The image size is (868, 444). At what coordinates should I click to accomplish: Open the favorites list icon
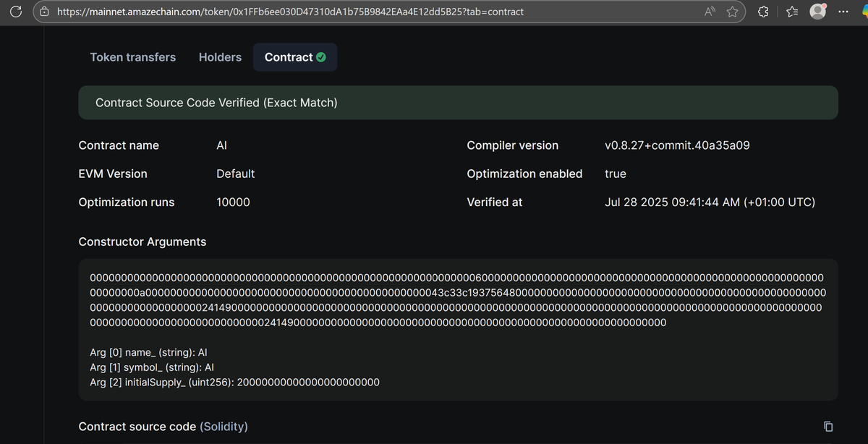(791, 12)
